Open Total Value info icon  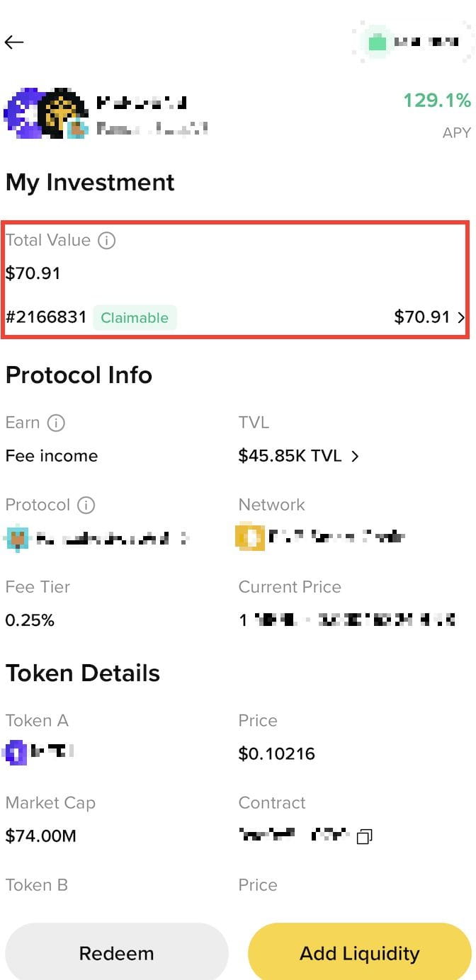pyautogui.click(x=106, y=241)
